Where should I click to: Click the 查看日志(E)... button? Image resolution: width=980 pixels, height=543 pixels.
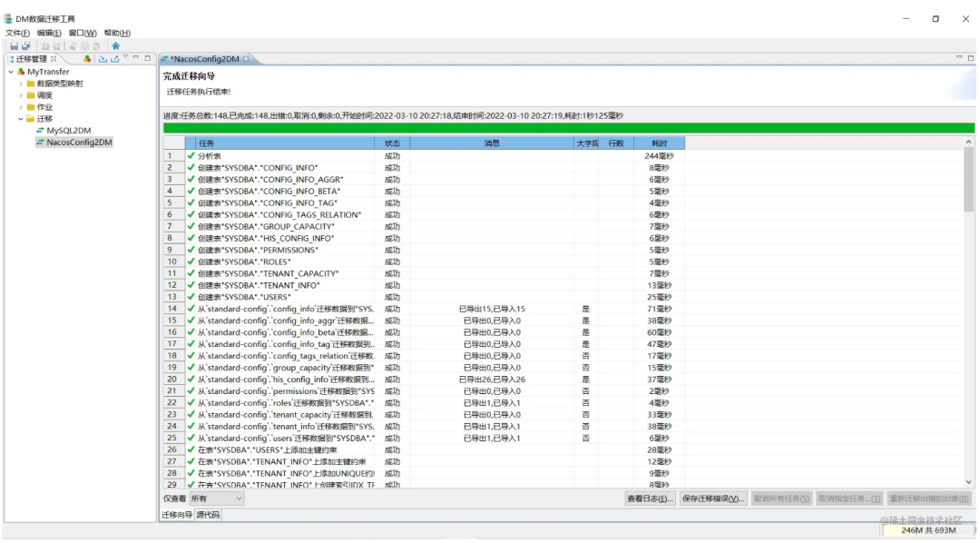tap(650, 499)
